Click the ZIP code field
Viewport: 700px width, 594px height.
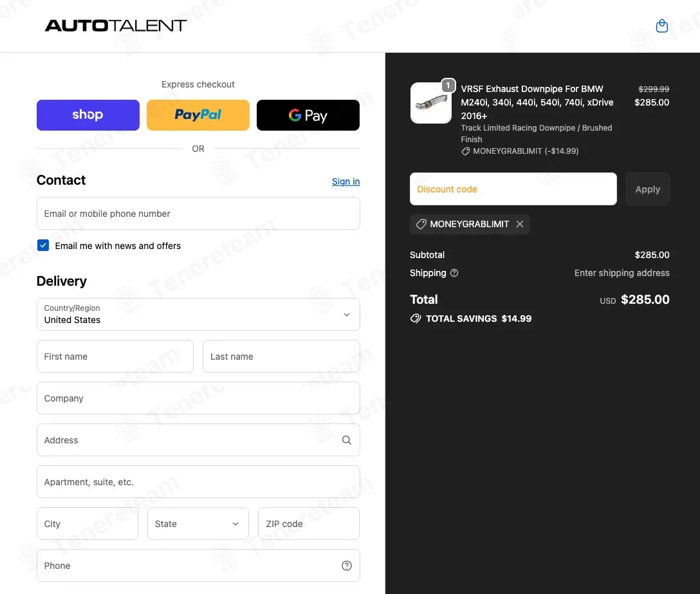pyautogui.click(x=308, y=523)
